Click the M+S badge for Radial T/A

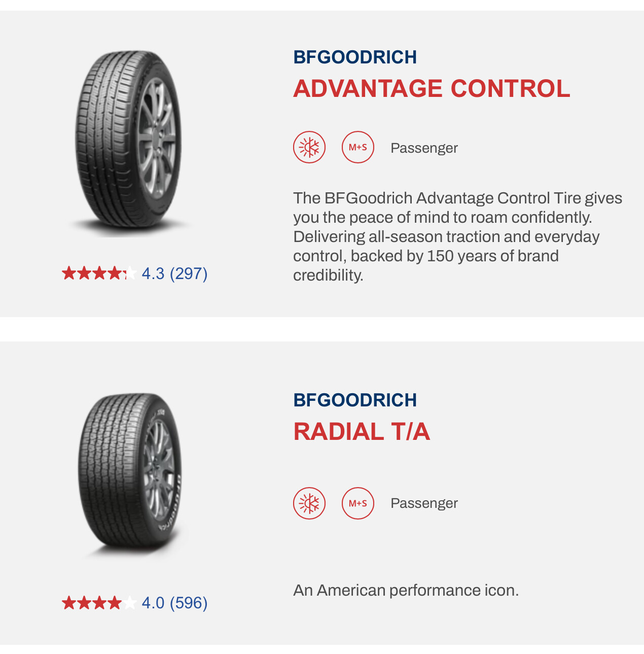358,503
